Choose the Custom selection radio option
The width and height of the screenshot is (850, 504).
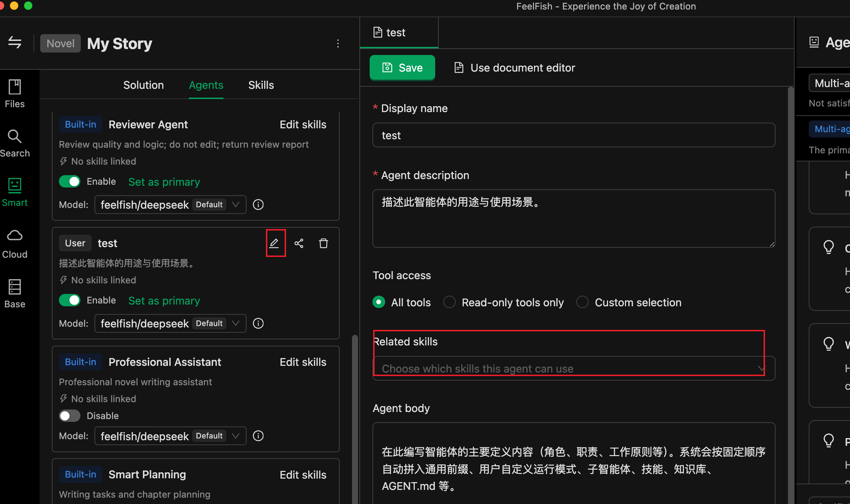click(x=582, y=302)
